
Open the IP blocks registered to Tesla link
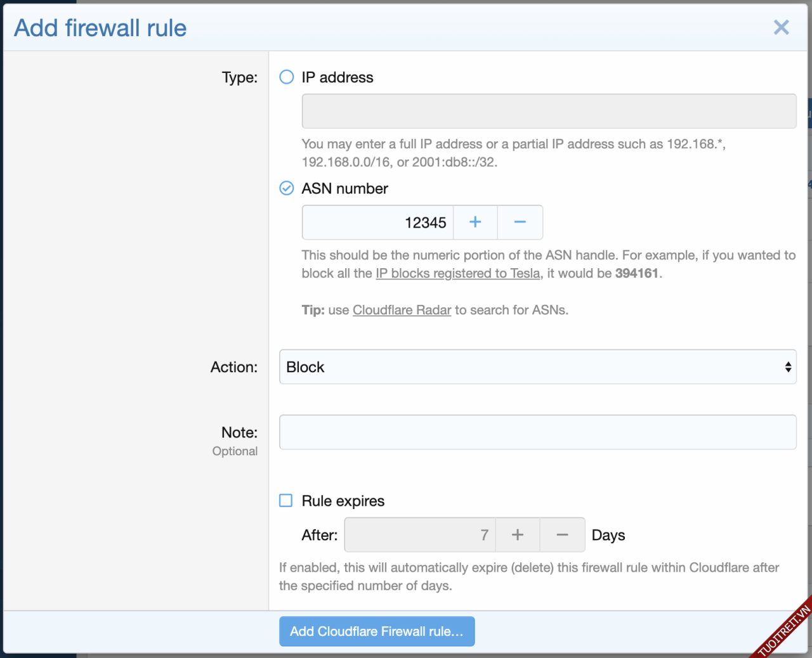[x=457, y=273]
